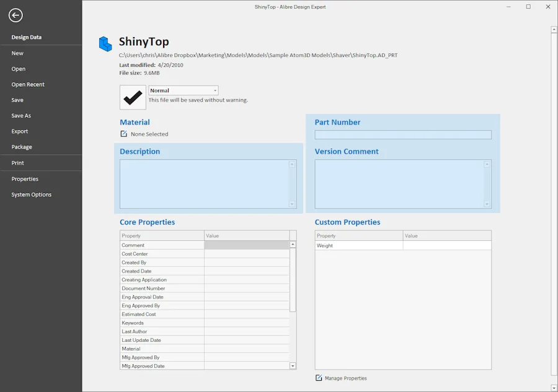Go to Open Recent

[x=28, y=84]
